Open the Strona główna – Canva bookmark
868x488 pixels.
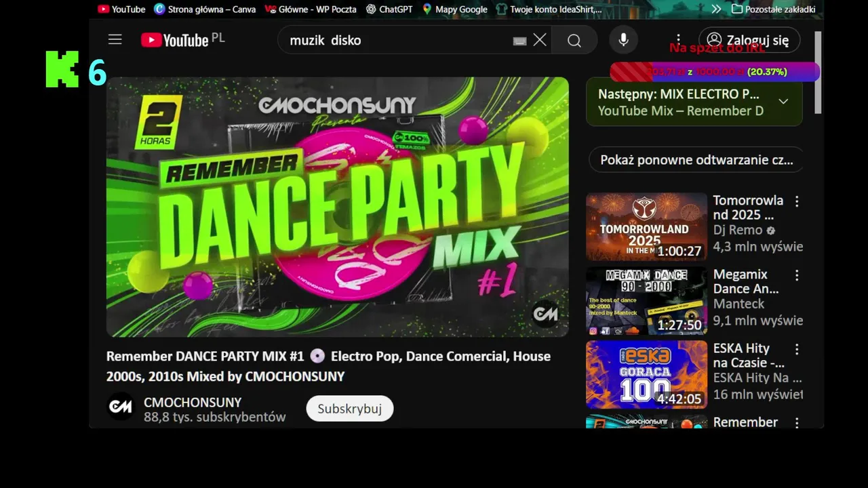205,9
